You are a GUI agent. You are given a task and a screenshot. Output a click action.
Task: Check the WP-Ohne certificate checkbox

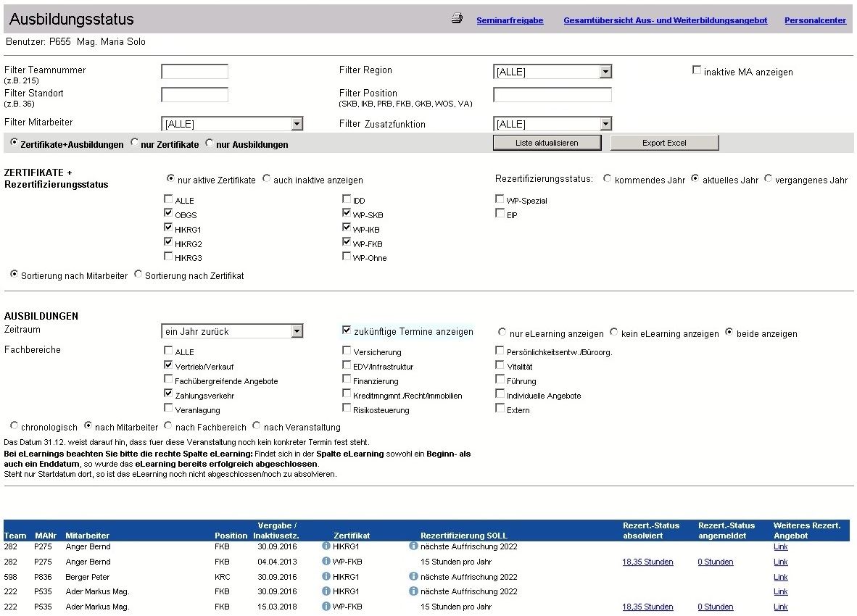tap(347, 257)
